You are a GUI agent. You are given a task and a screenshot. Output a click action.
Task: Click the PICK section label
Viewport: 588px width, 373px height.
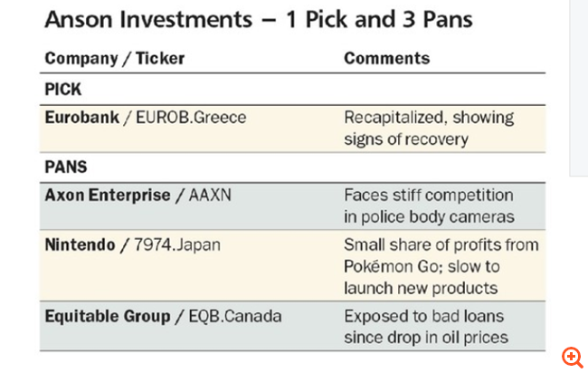(x=63, y=90)
